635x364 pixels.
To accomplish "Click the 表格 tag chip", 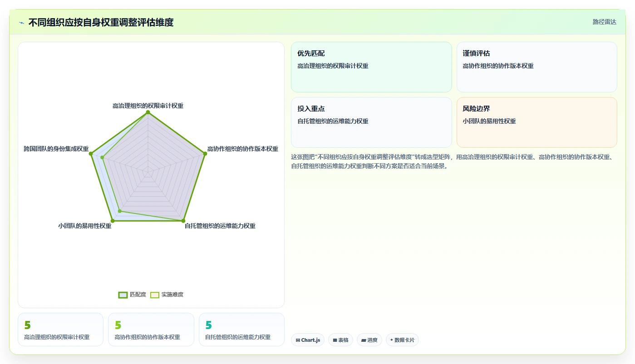I will pos(340,340).
